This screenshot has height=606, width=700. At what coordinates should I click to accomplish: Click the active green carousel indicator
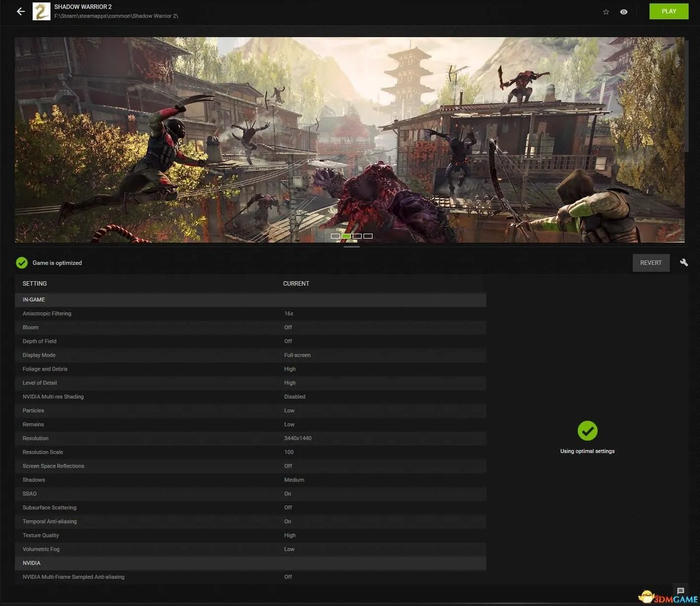tap(346, 236)
